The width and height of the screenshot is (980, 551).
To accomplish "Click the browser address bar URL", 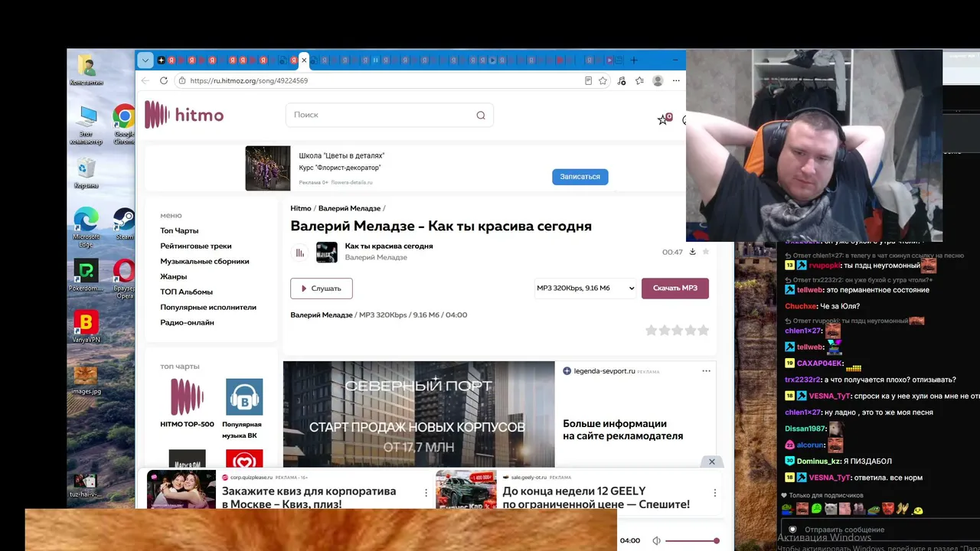I will pos(249,80).
